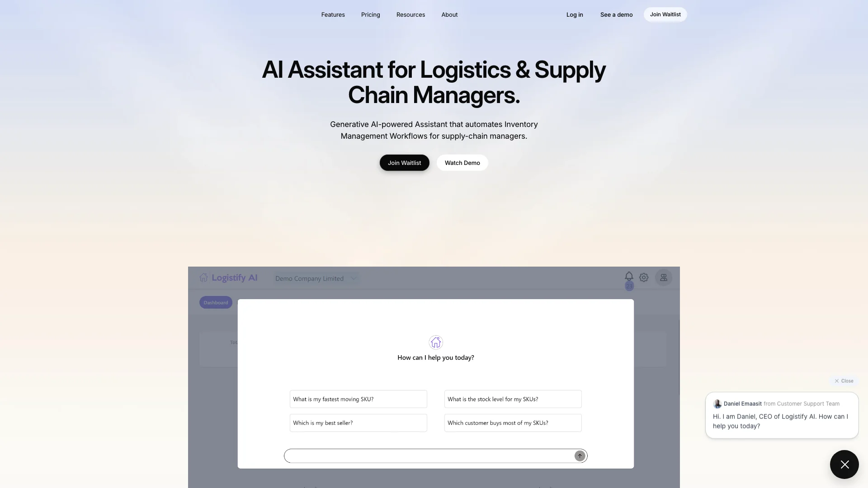
Task: Click the Features navigation menu item
Action: [x=333, y=14]
